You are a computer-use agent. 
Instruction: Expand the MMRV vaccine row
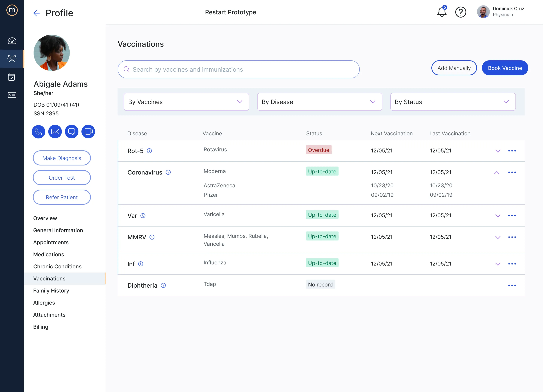(x=498, y=237)
